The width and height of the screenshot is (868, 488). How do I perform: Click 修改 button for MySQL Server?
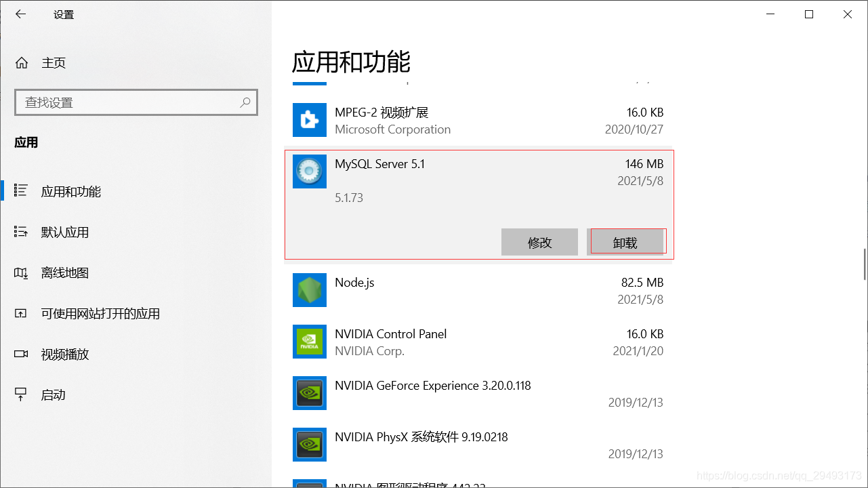[x=539, y=242]
